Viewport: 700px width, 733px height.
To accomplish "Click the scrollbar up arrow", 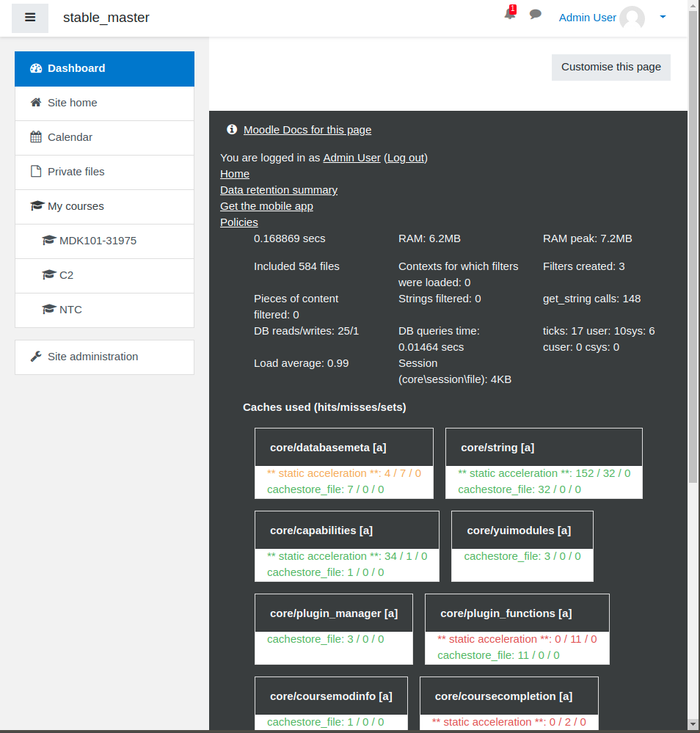I will pos(693,4).
